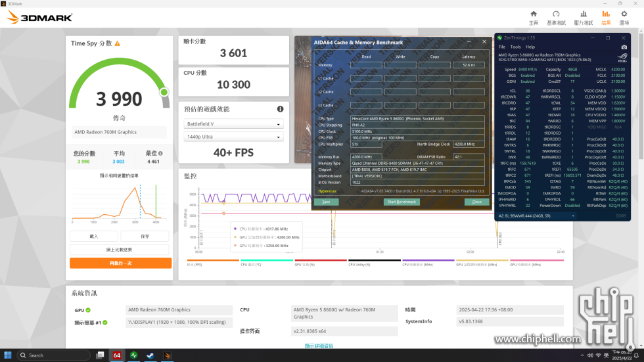This screenshot has width=644, height=362.
Task: Toggle the GPU 負載 (%) red legend bar
Action: (321, 260)
